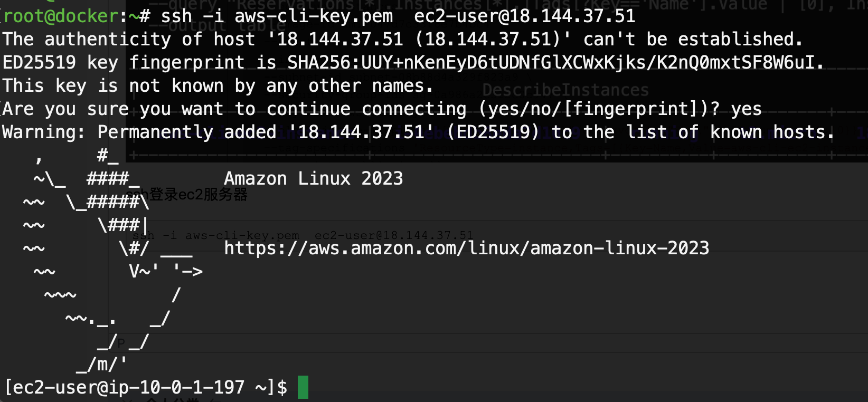Click the root@docker prompt text
The width and height of the screenshot is (868, 402).
(x=61, y=16)
